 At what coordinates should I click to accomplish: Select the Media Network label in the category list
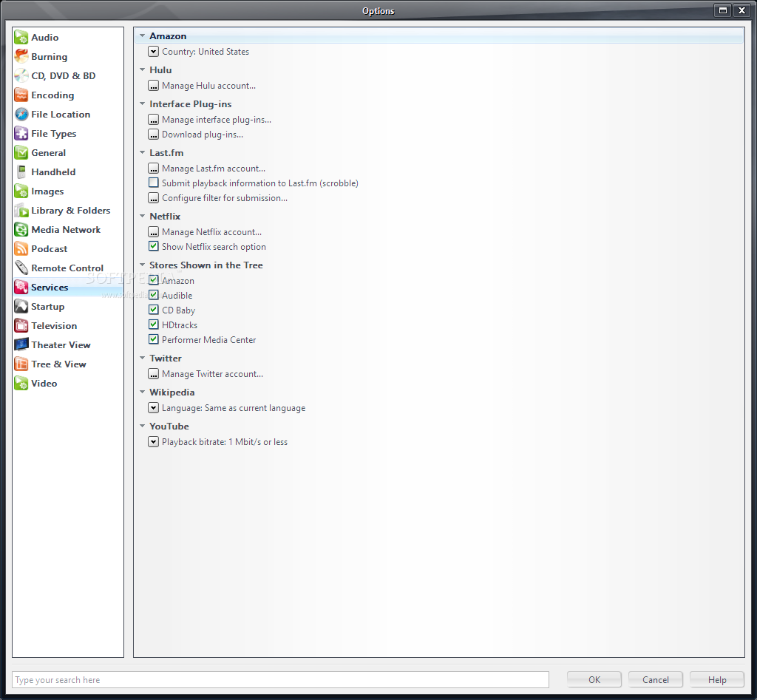pos(66,230)
